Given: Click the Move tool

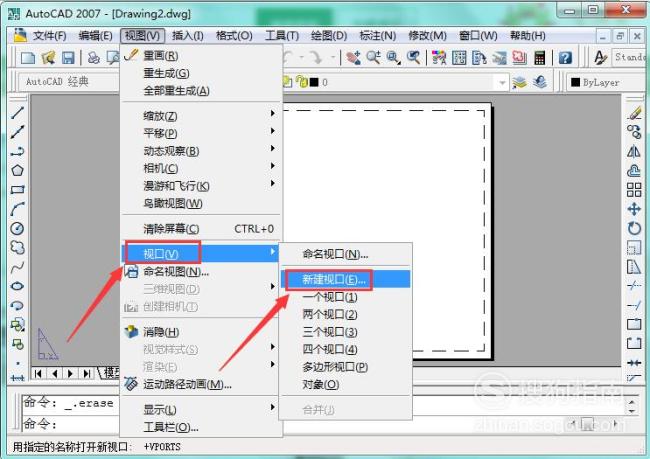Looking at the screenshot, I should tap(634, 209).
